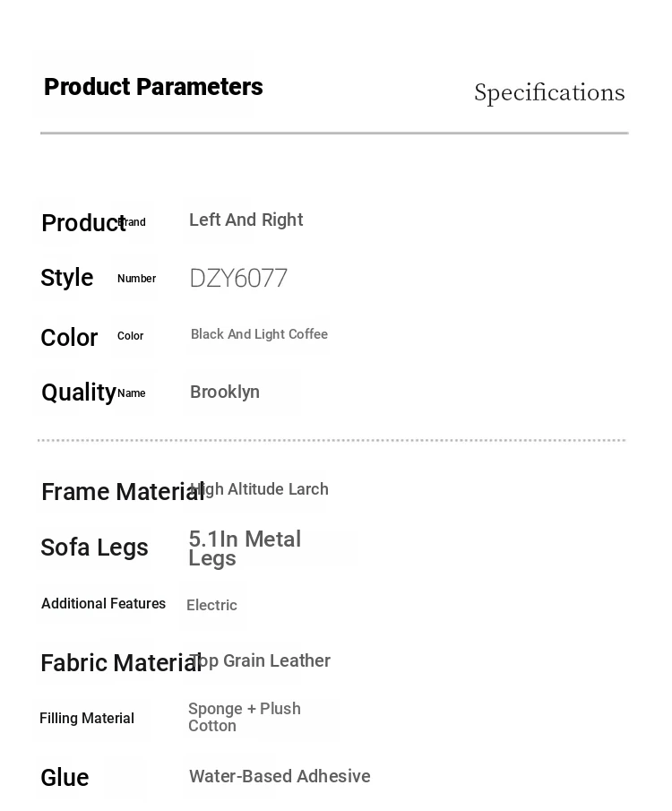
Task: Select the Additional Features label
Action: (x=103, y=604)
